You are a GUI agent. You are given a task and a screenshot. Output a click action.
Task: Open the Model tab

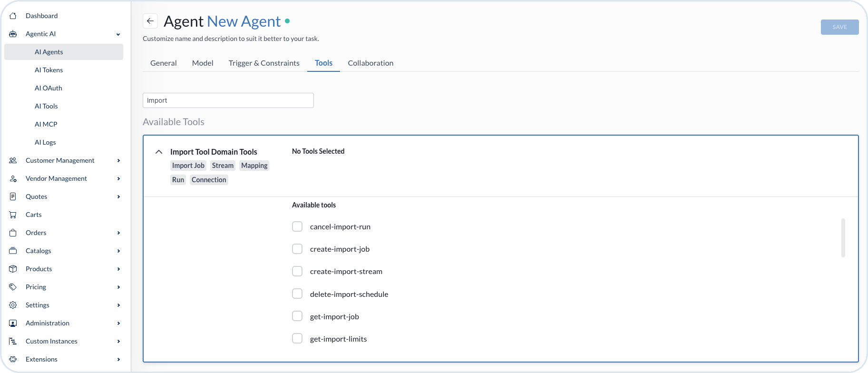point(203,63)
